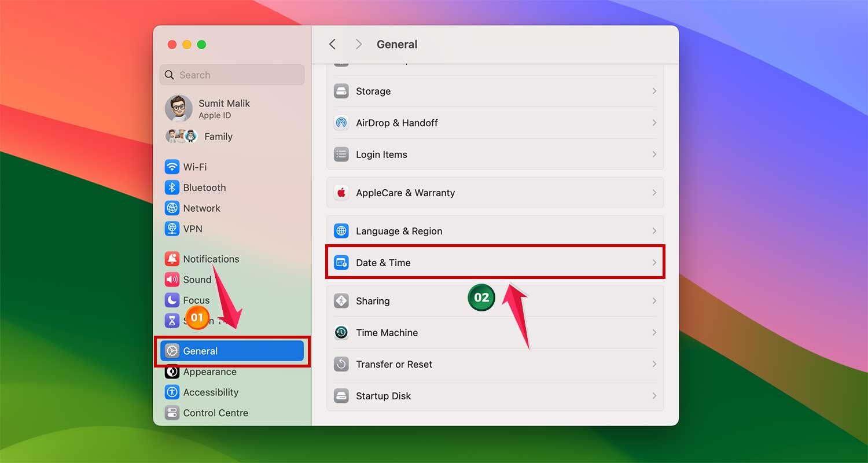Click the Time Machine icon
This screenshot has width=868, height=463.
(341, 332)
